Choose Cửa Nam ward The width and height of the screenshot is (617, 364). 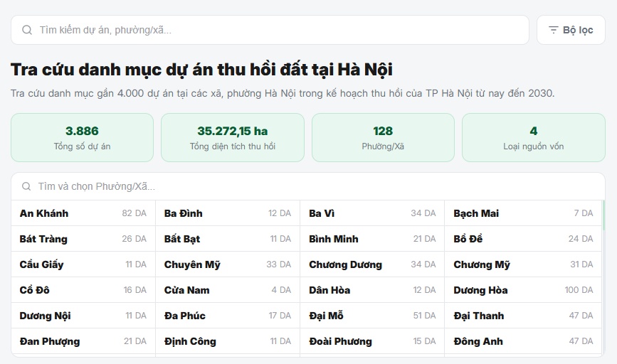coord(228,289)
